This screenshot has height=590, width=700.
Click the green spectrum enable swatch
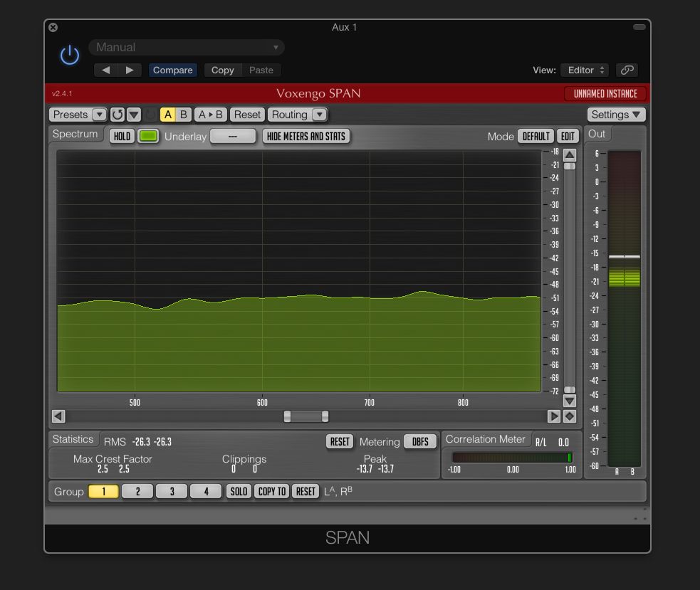148,136
